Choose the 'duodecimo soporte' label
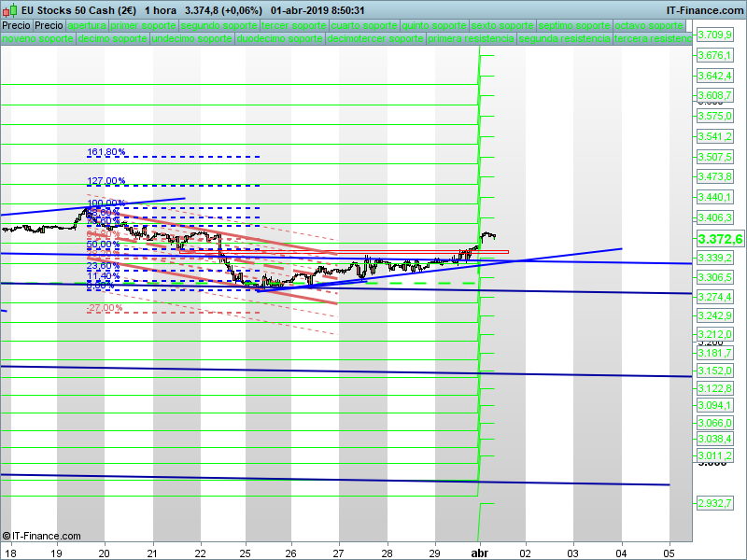Image resolution: width=747 pixels, height=560 pixels. 278,39
